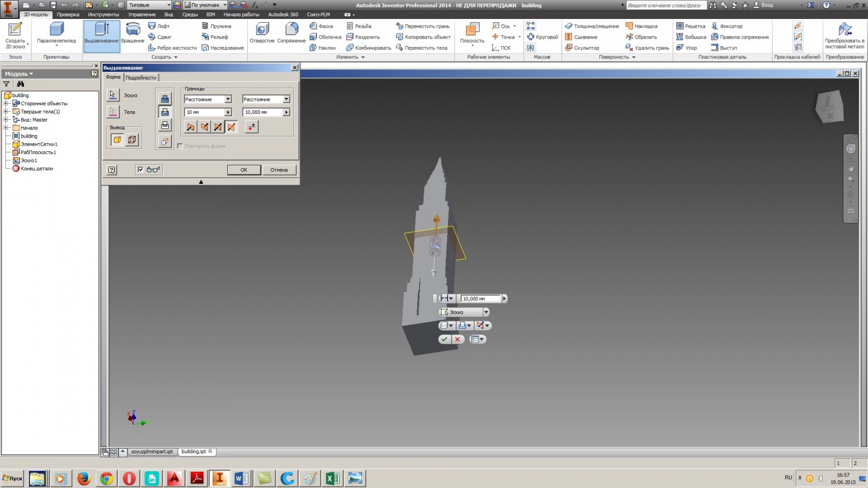Viewport: 868px width, 488px height.
Task: Expand the Поверхность ribbon panel
Action: coord(617,57)
